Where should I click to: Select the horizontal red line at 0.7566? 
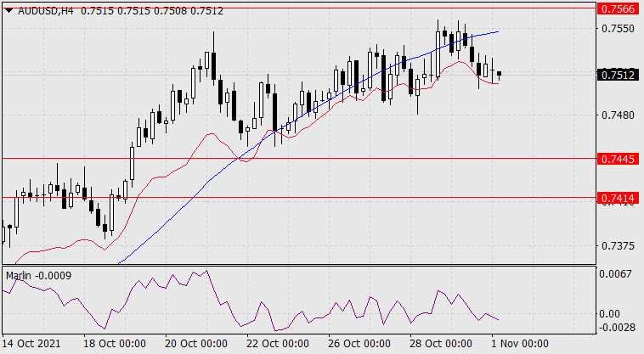(299, 8)
